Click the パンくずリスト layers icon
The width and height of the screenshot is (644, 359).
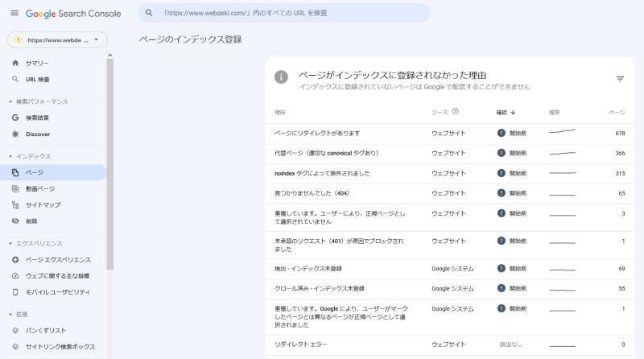pos(15,330)
